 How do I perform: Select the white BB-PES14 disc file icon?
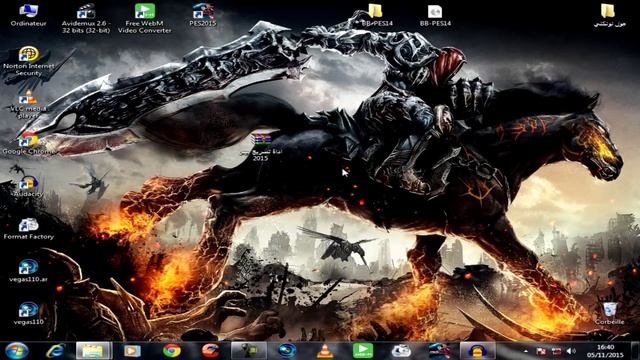click(x=435, y=15)
